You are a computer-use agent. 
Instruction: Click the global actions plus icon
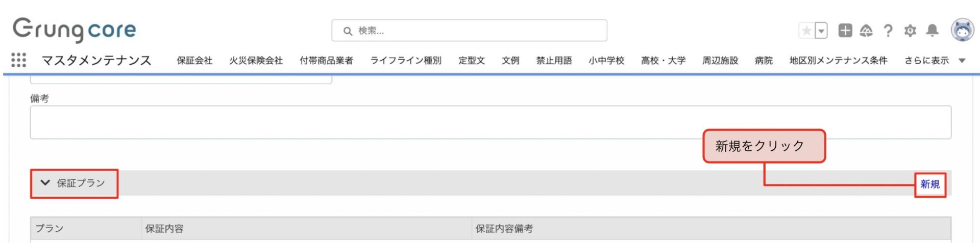point(845,31)
